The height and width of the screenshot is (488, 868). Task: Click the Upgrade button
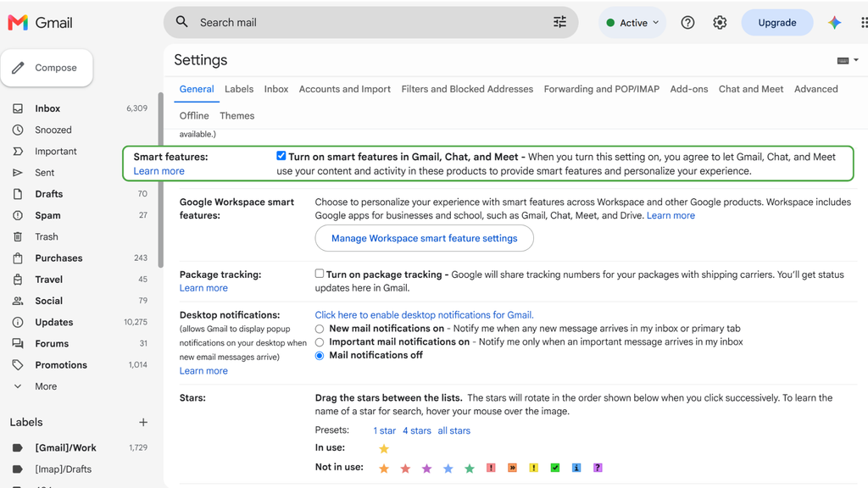tap(777, 23)
